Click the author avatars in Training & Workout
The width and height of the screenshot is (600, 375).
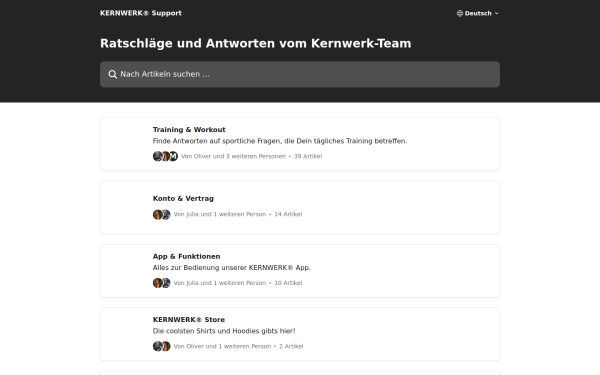(165, 156)
